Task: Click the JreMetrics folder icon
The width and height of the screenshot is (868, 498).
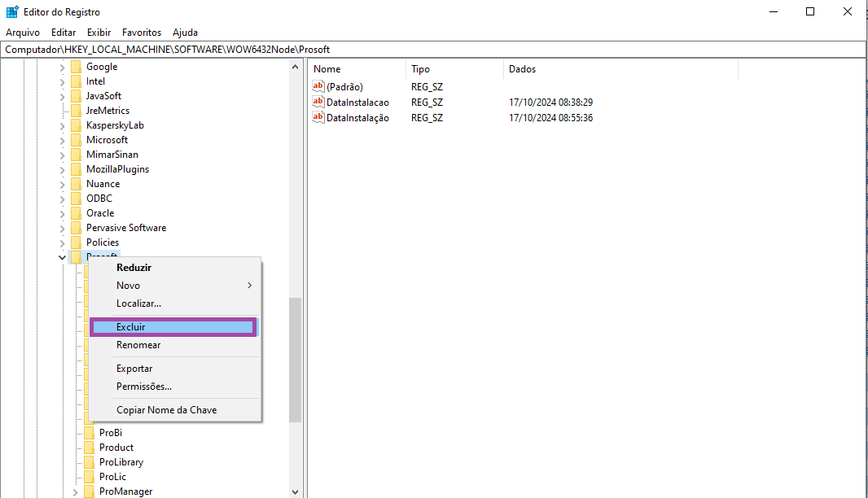Action: pos(76,111)
